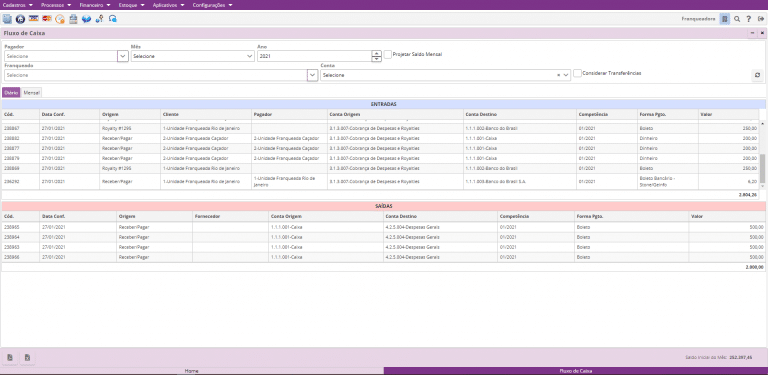Screen dimensions: 768x375
Task: Click the magnifier search icon top right
Action: (x=737, y=19)
